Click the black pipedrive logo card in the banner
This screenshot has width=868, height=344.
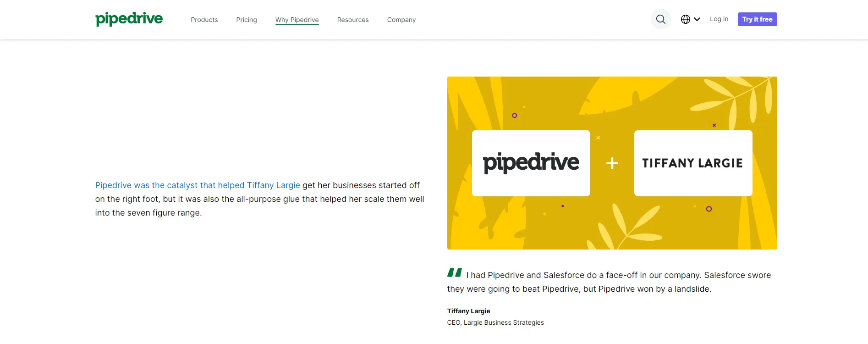click(531, 163)
